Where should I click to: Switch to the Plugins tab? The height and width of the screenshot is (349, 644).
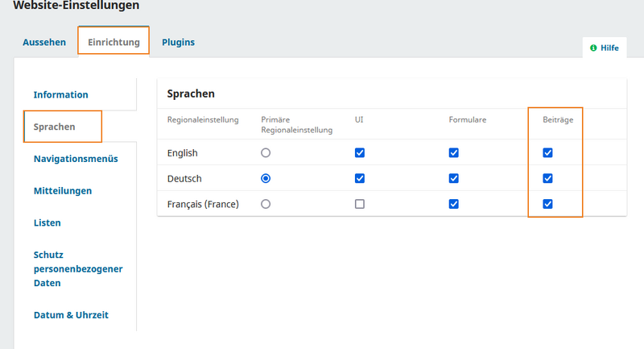[x=178, y=43]
